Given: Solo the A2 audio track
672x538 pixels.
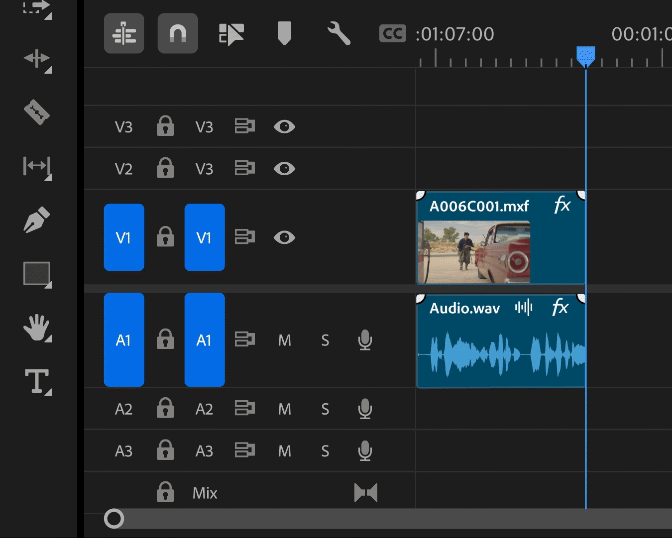Looking at the screenshot, I should [325, 409].
